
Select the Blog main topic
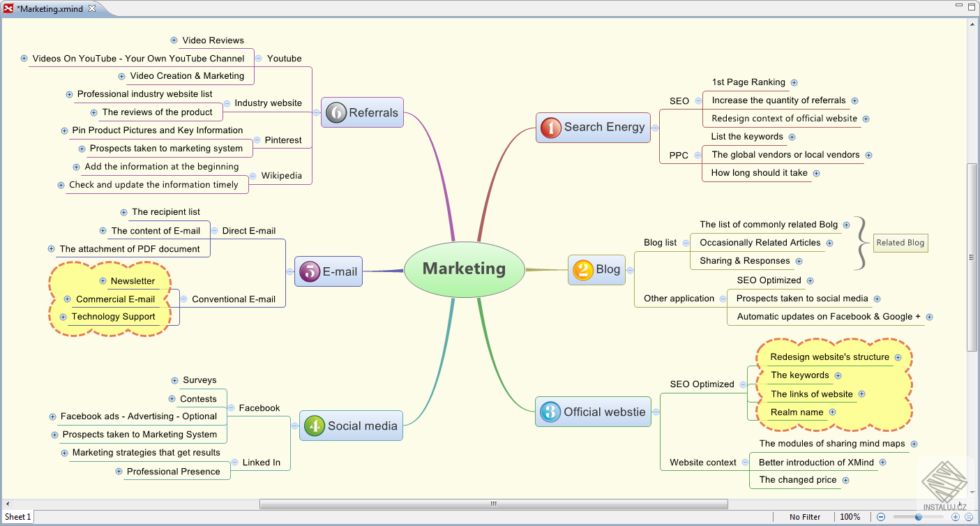597,269
